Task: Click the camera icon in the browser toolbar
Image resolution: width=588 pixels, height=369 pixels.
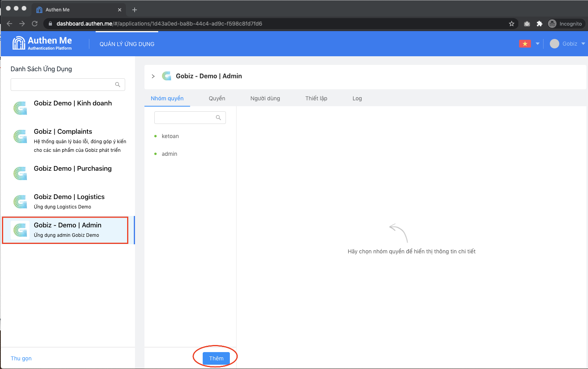Action: coord(527,24)
